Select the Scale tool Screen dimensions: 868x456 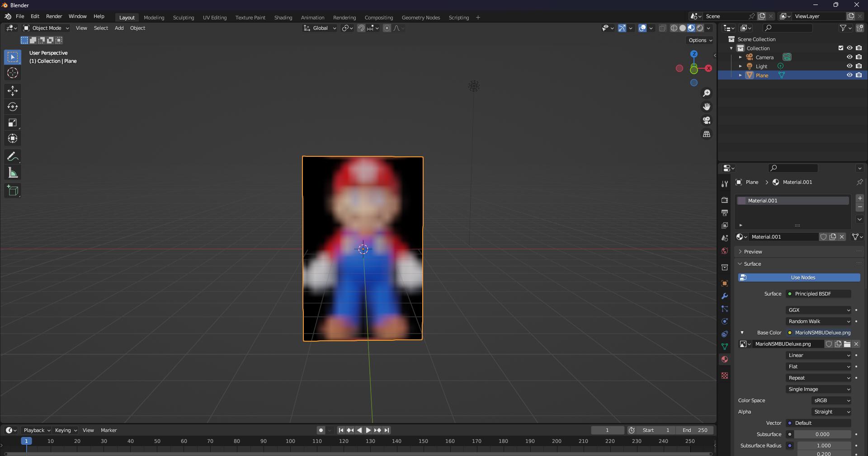(x=13, y=122)
